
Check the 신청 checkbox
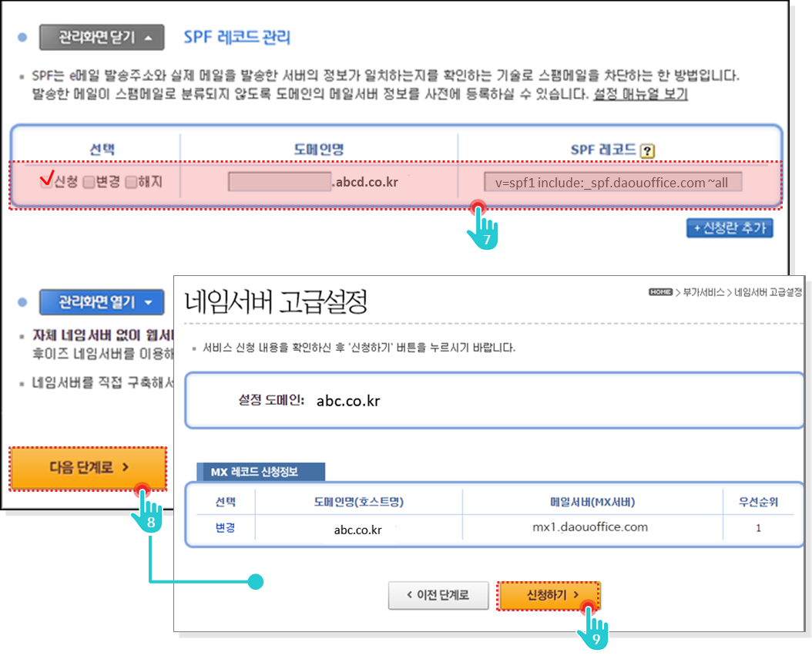[x=46, y=183]
